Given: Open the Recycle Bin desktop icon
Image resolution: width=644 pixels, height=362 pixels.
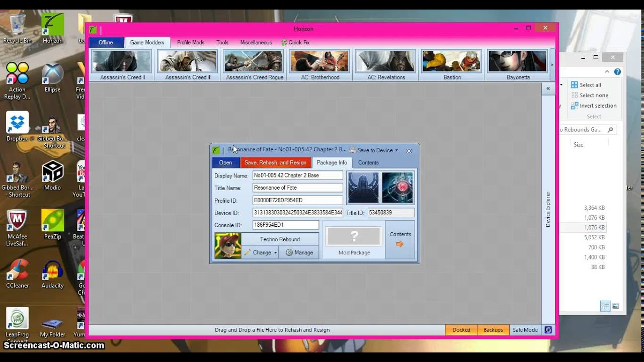Looking at the screenshot, I should pyautogui.click(x=17, y=28).
